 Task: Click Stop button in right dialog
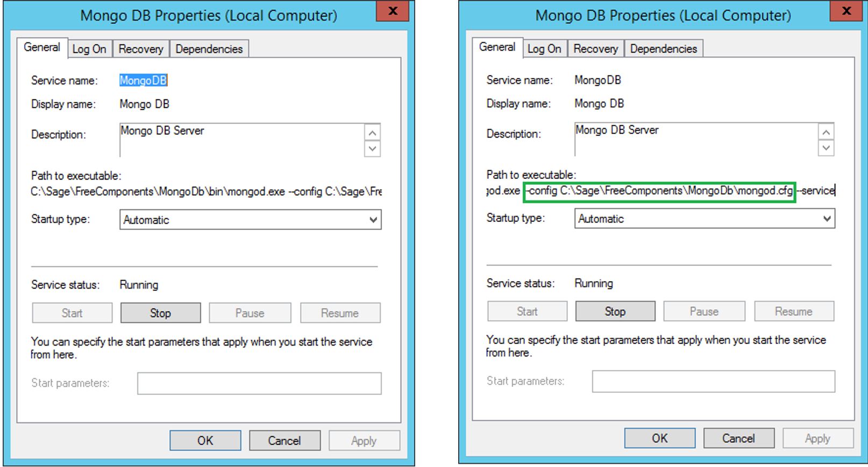point(615,311)
